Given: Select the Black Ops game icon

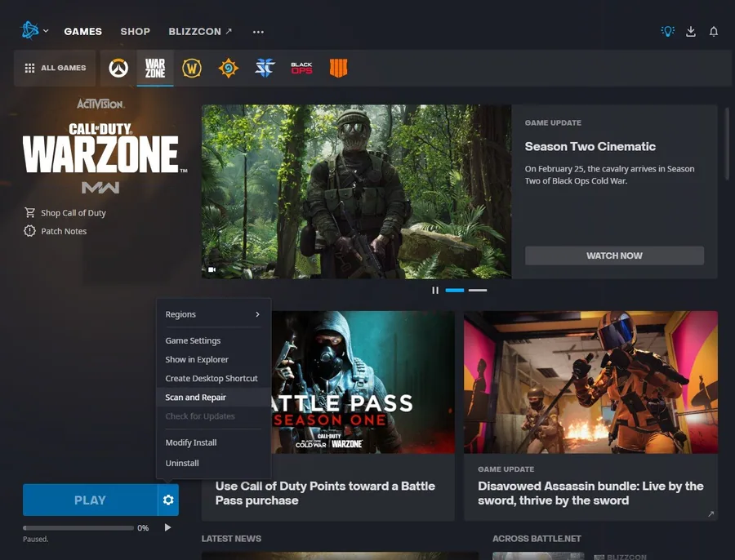Looking at the screenshot, I should [x=301, y=69].
